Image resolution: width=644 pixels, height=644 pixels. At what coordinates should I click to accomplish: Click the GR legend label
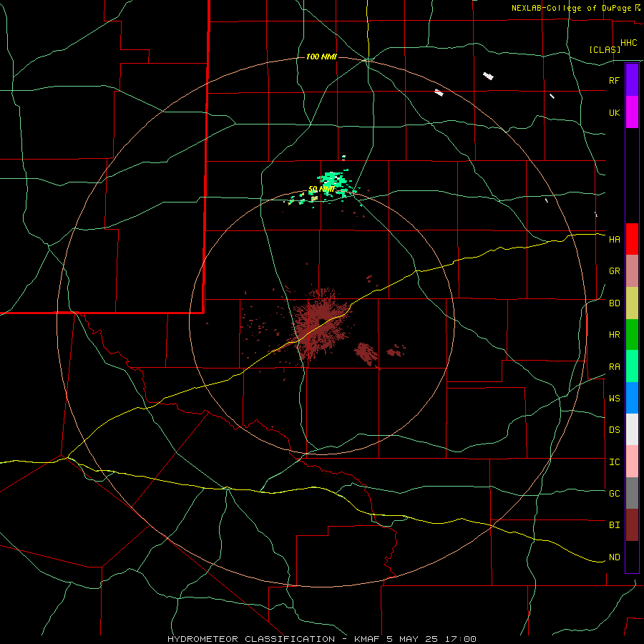[x=614, y=271]
